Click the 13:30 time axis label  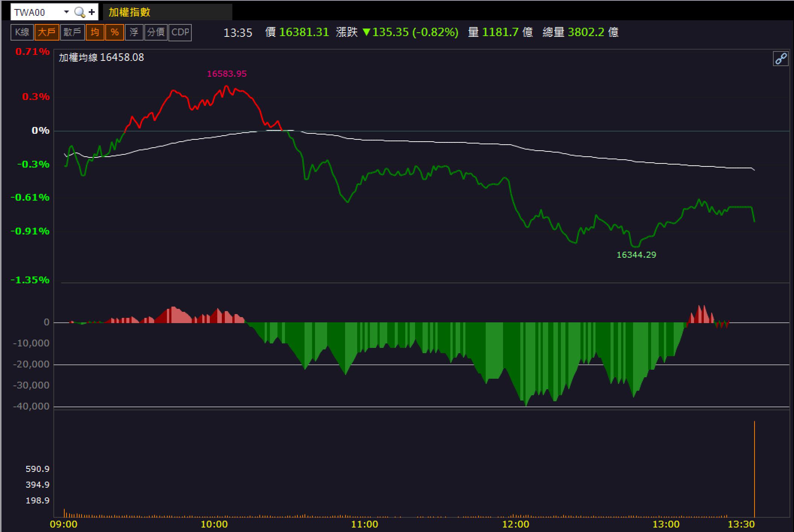pos(741,524)
